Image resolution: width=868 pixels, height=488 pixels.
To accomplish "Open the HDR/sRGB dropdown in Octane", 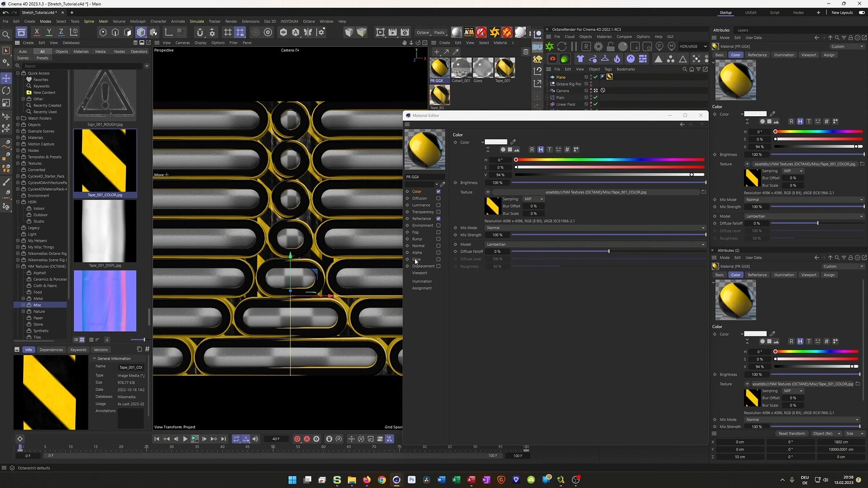I will [x=693, y=46].
